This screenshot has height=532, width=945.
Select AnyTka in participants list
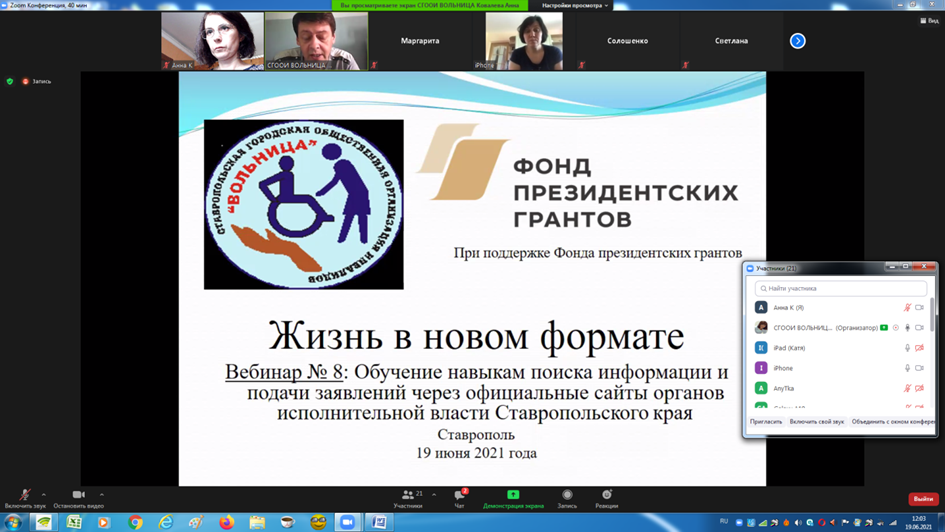pyautogui.click(x=840, y=389)
